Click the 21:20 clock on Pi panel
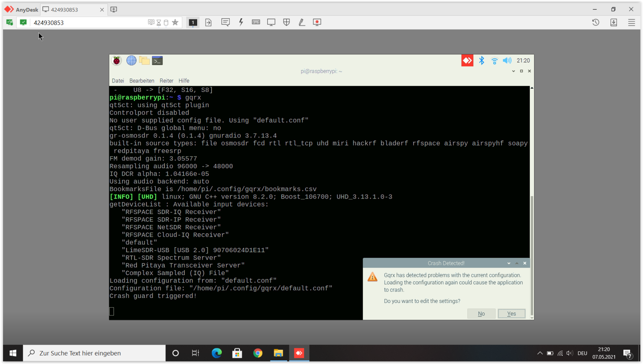The width and height of the screenshot is (643, 364). pyautogui.click(x=523, y=61)
